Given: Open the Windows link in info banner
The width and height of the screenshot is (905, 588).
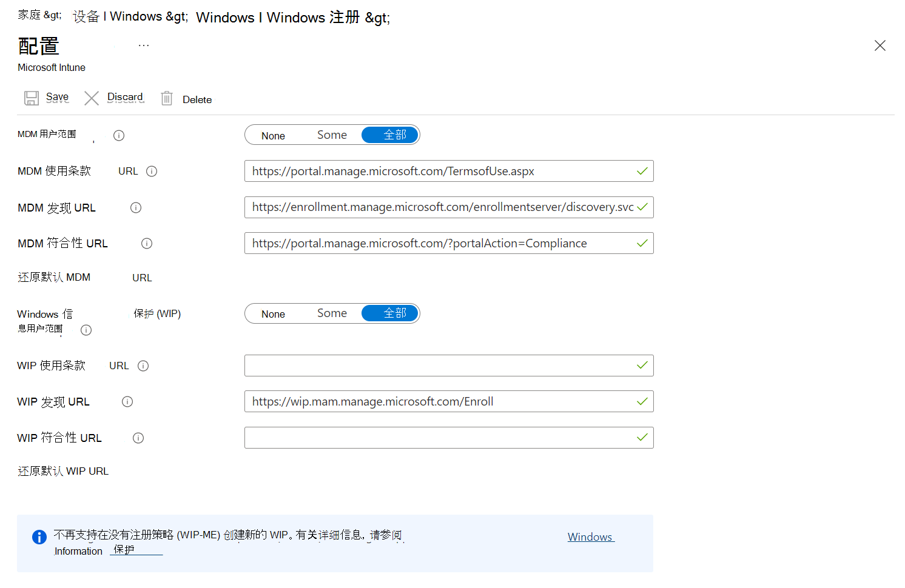Looking at the screenshot, I should (x=591, y=537).
